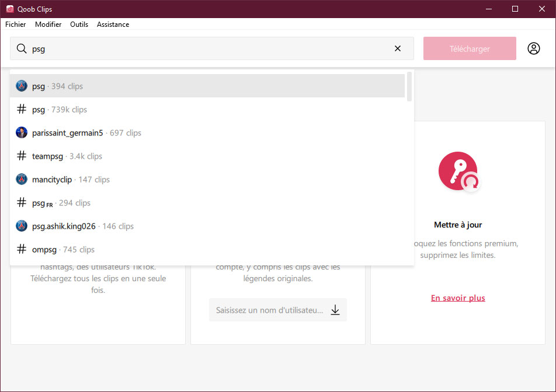This screenshot has width=556, height=392.
Task: Select suggestion parissaint_germain5 697 clips
Action: (207, 132)
